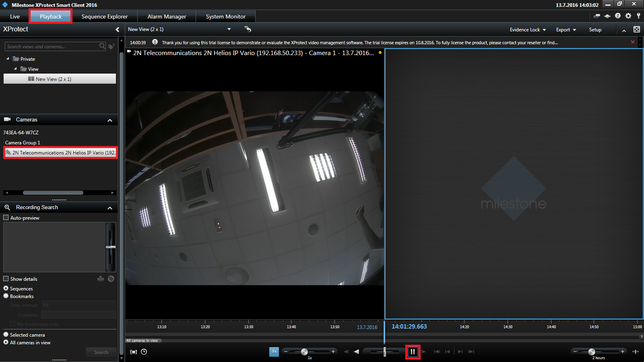Click the Setup button
The height and width of the screenshot is (362, 644).
click(595, 30)
